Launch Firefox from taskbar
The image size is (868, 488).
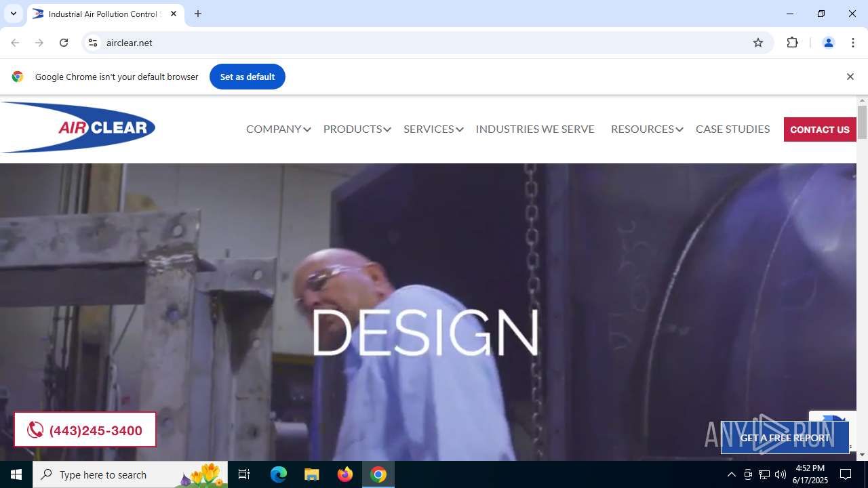click(x=345, y=474)
